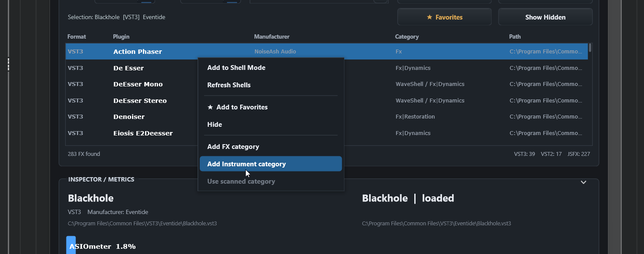Choose Add to Shell Mode in context menu
The image size is (644, 254).
[x=271, y=68]
